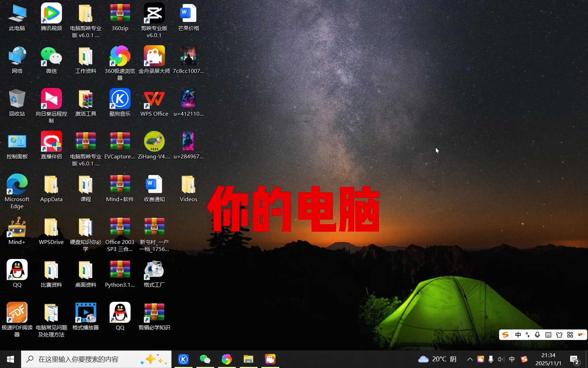
Task: Open the Sogou virtual keyboard icon
Action: pyautogui.click(x=548, y=335)
